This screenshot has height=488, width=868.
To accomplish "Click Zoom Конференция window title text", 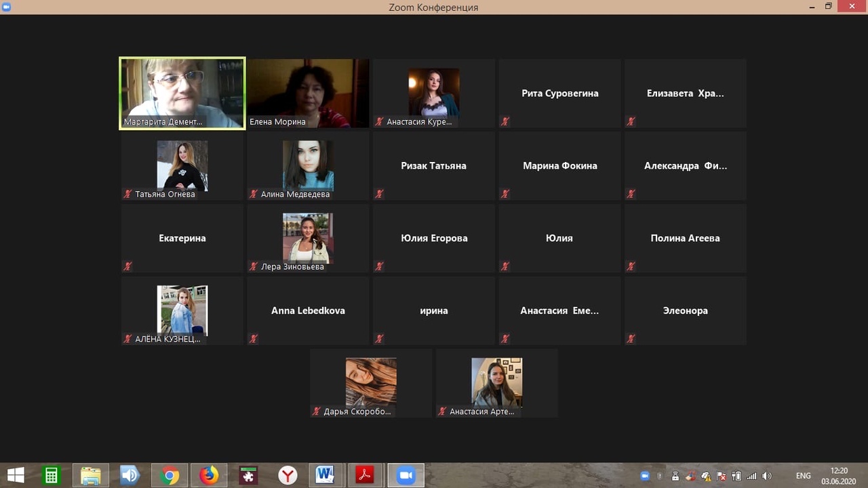I will pos(433,7).
